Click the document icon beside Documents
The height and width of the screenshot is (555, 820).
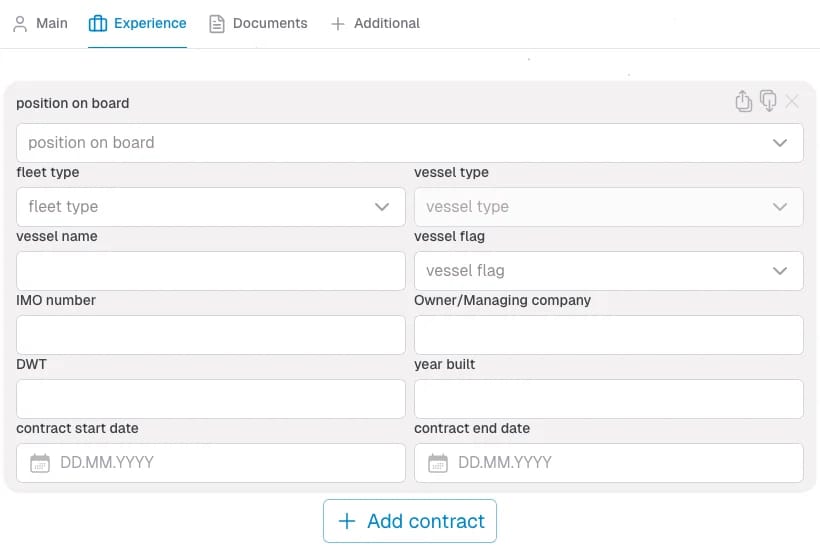(x=216, y=23)
